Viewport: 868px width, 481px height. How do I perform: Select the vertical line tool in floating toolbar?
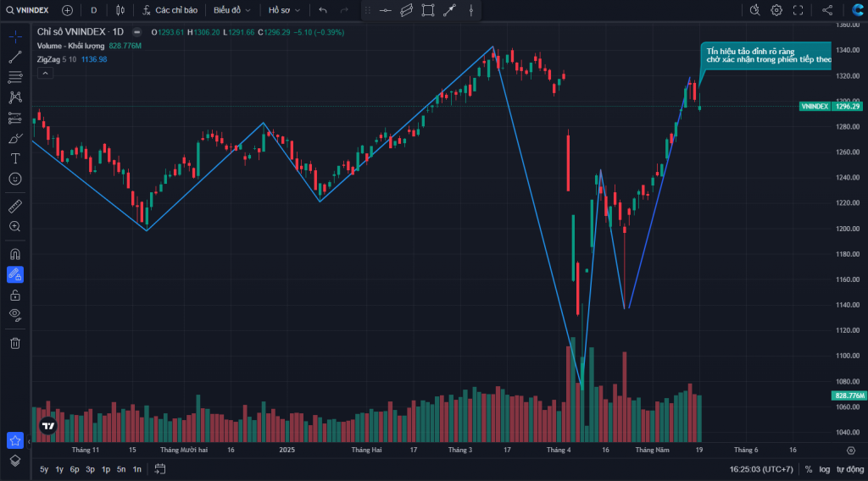pos(471,10)
